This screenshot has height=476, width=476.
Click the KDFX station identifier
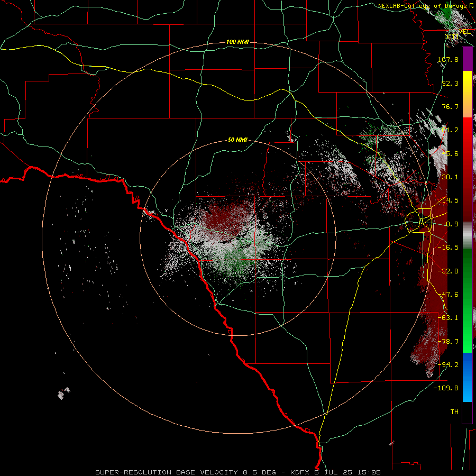301,472
